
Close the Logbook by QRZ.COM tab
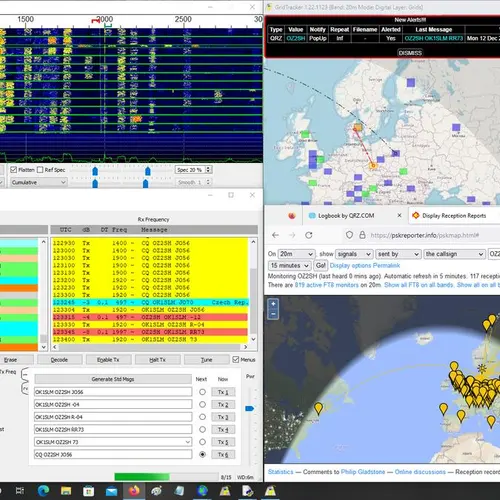click(x=399, y=216)
